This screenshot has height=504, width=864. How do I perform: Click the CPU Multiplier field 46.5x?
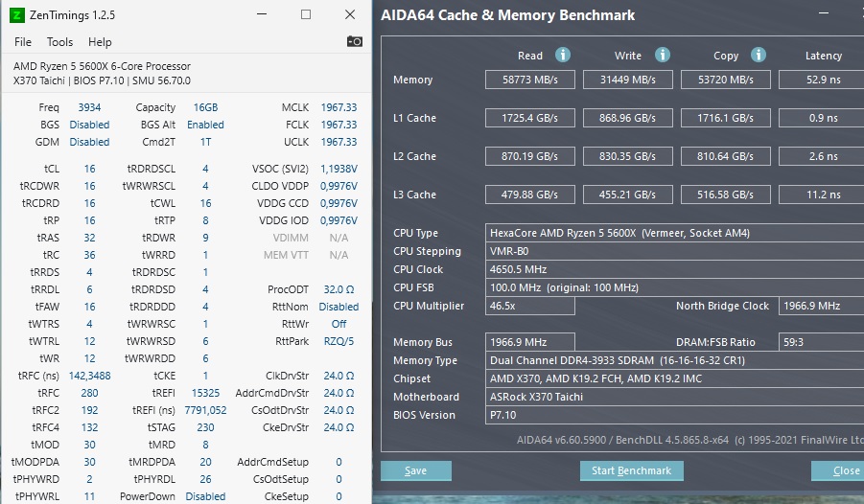(x=530, y=306)
